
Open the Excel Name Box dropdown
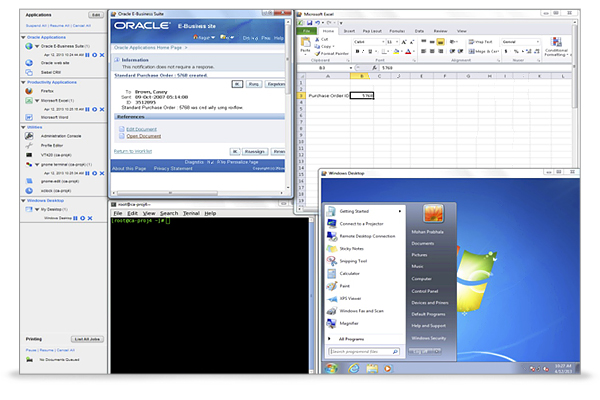tap(351, 68)
